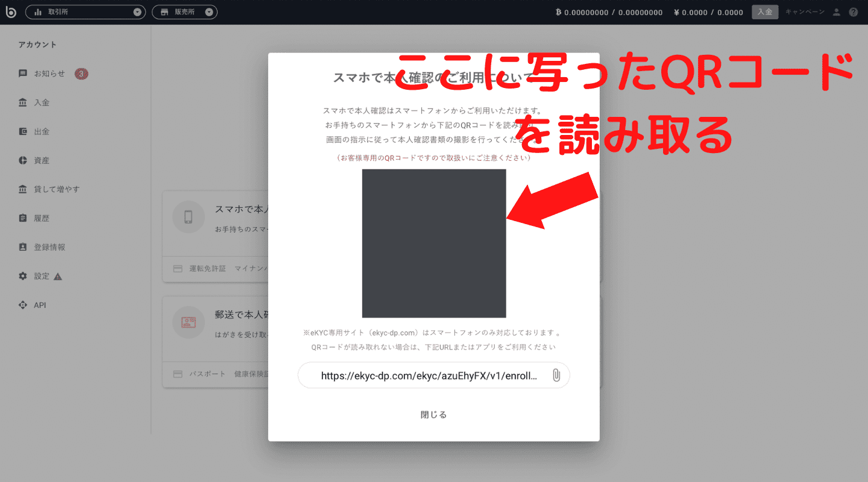Open the user account icon

pyautogui.click(x=836, y=12)
